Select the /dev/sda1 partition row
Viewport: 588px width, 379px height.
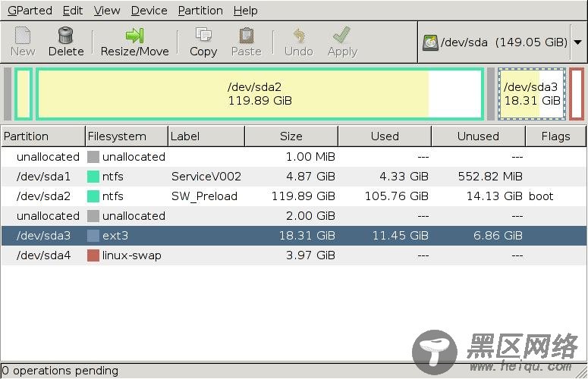[x=294, y=177]
